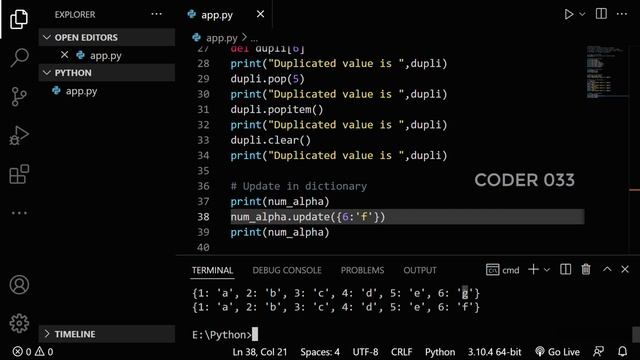Click print(num_alpha) on line 37
This screenshot has width=640, height=360.
pos(280,202)
